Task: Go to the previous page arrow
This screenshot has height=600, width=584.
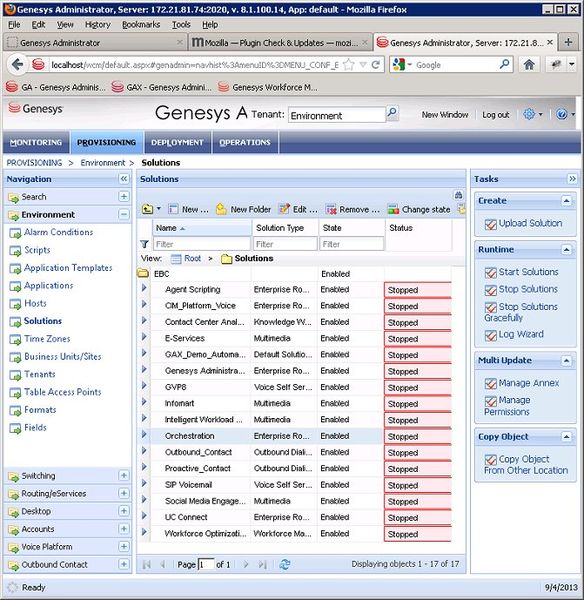Action: 163,564
